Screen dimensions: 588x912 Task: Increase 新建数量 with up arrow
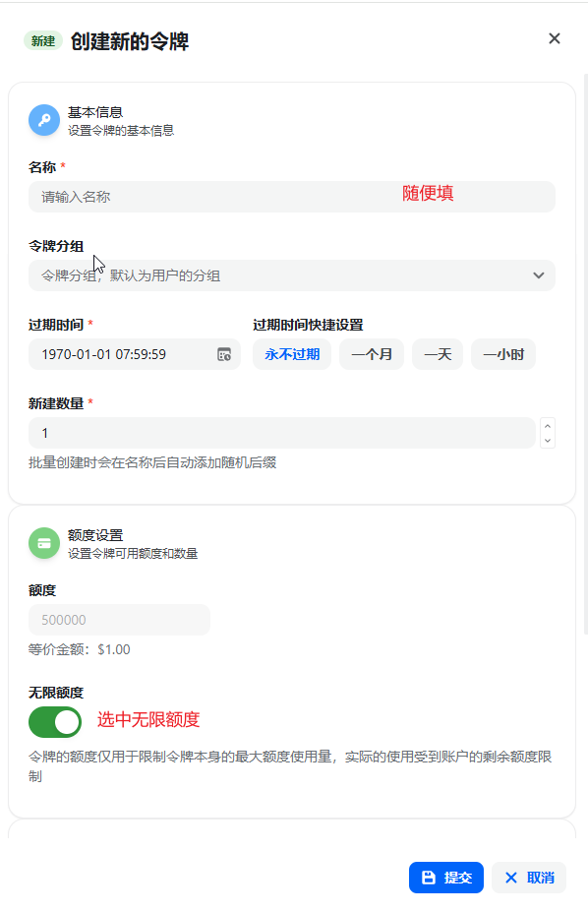(548, 426)
